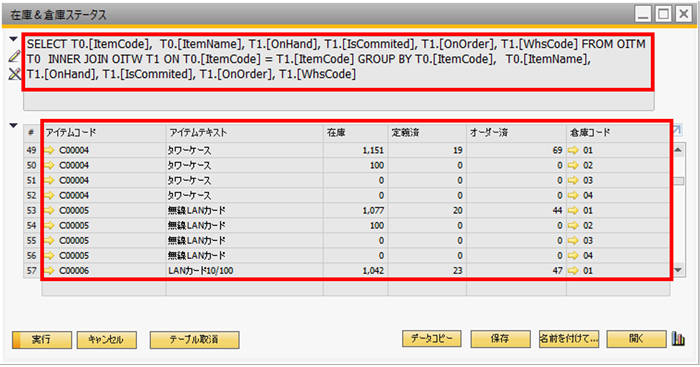Open item link arrow in row 56
This screenshot has height=367, width=700.
point(50,256)
